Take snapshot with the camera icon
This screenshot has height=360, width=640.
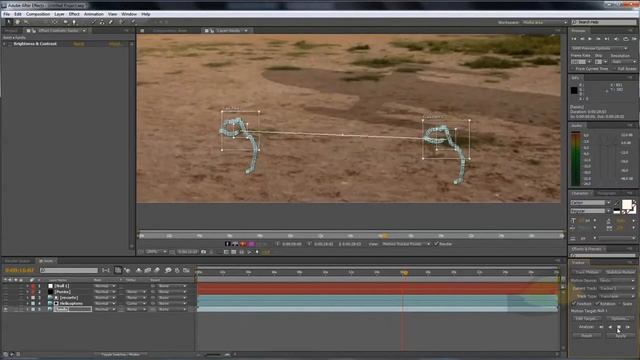pos(204,252)
